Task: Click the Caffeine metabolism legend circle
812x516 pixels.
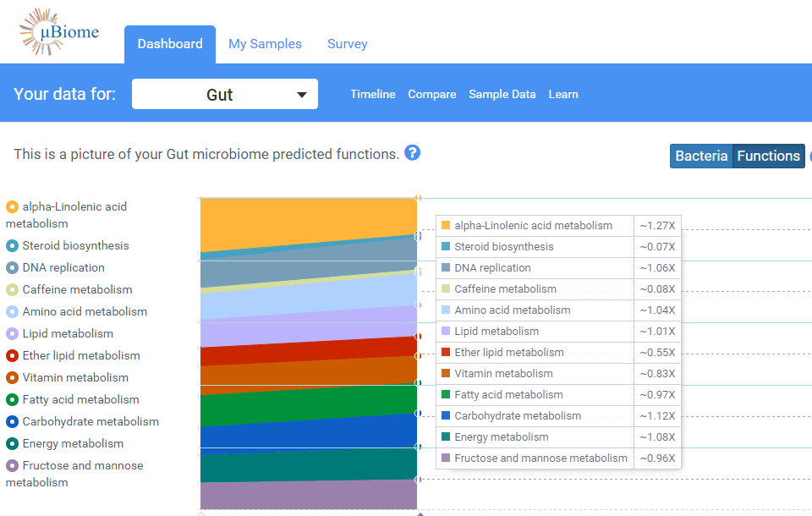Action: (x=12, y=290)
